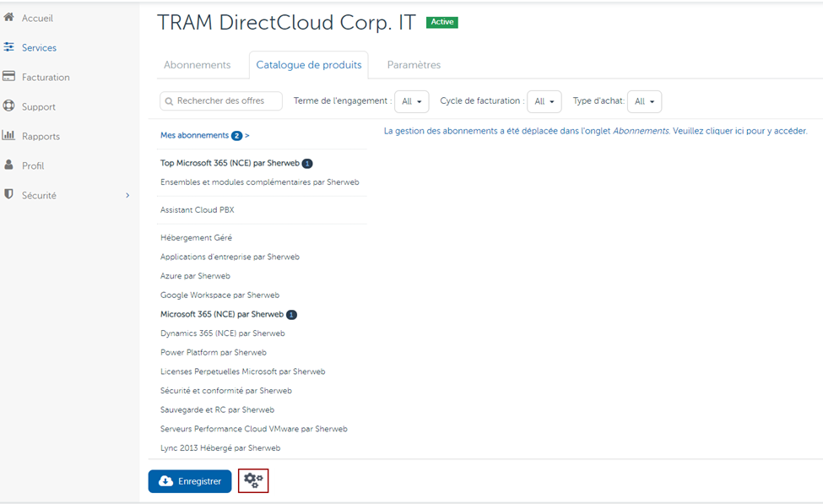The width and height of the screenshot is (823, 504).
Task: Select Lync 2013 Hébergé par Sherweb
Action: point(220,447)
